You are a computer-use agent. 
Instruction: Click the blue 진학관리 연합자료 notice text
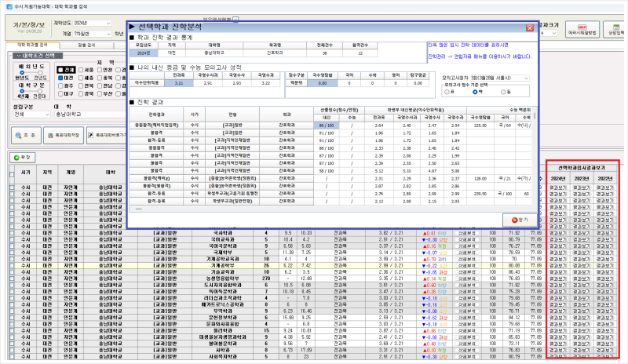point(480,56)
